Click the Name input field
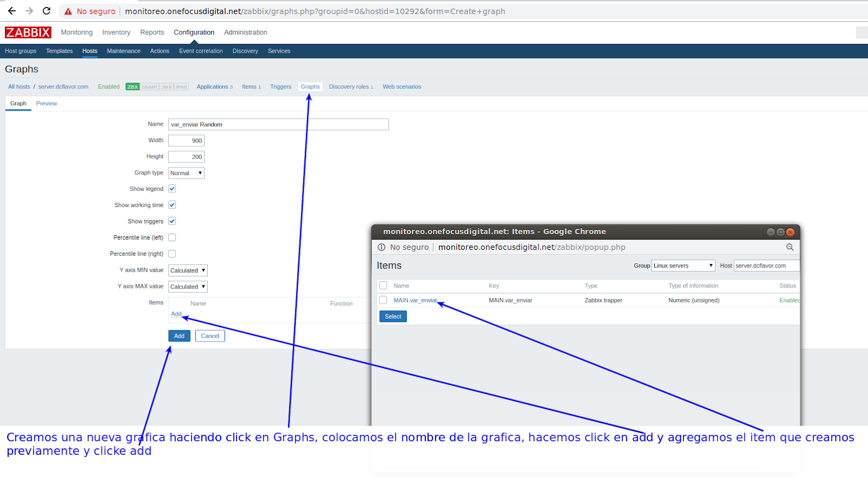The height and width of the screenshot is (477, 868). (278, 124)
